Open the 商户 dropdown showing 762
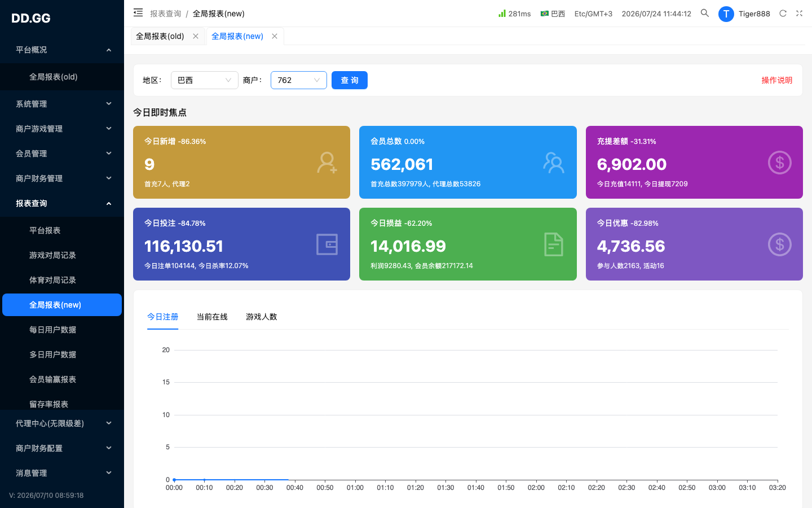 [x=299, y=80]
